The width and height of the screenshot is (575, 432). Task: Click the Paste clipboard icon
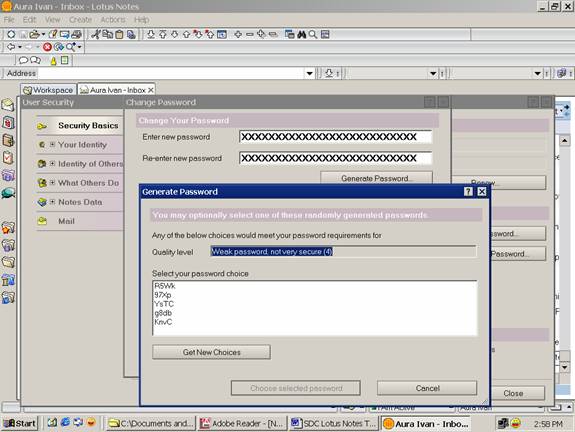click(119, 35)
